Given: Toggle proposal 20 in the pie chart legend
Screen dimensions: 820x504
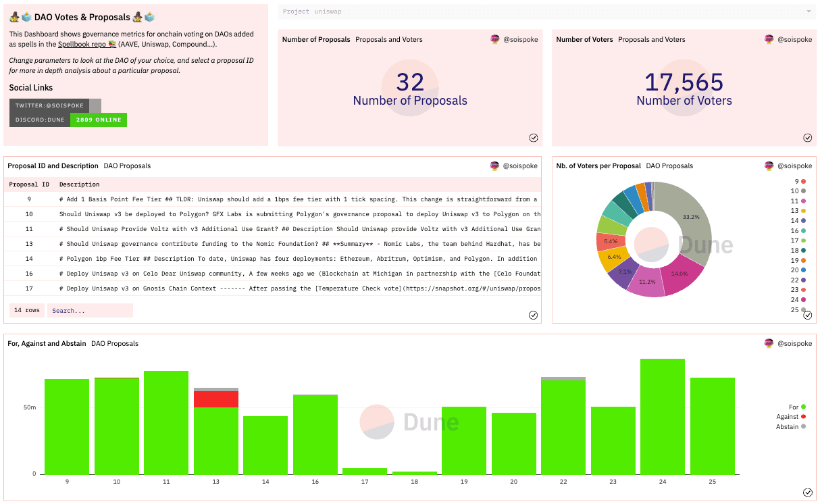Looking at the screenshot, I should [x=798, y=270].
